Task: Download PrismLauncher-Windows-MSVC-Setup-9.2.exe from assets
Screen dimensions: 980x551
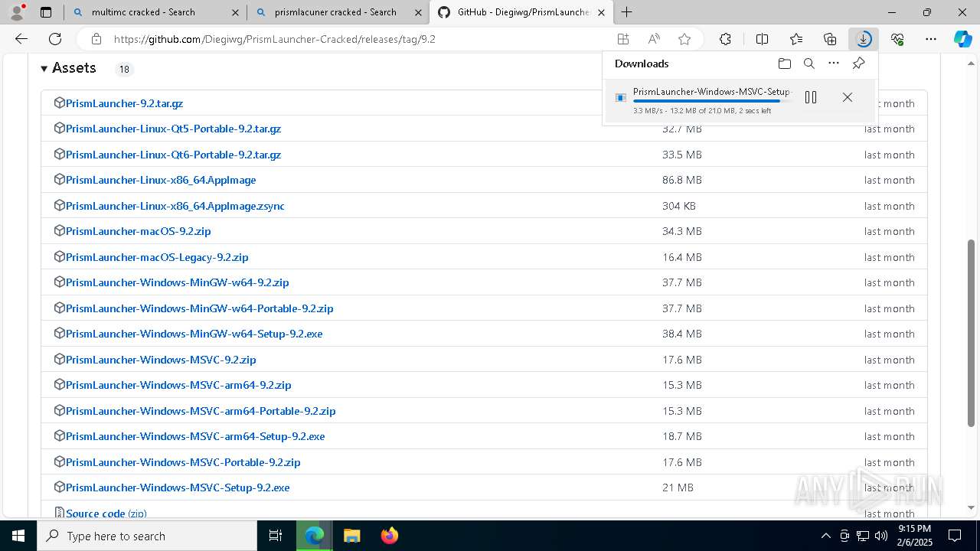Action: (178, 487)
